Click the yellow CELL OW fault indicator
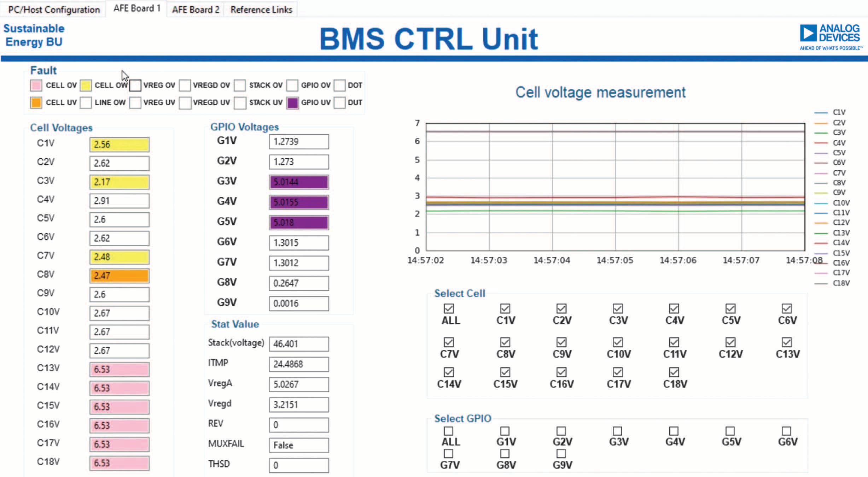 pyautogui.click(x=86, y=85)
